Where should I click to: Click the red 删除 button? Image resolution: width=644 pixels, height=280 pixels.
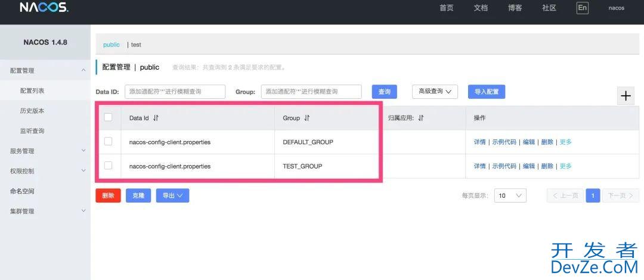(x=108, y=195)
